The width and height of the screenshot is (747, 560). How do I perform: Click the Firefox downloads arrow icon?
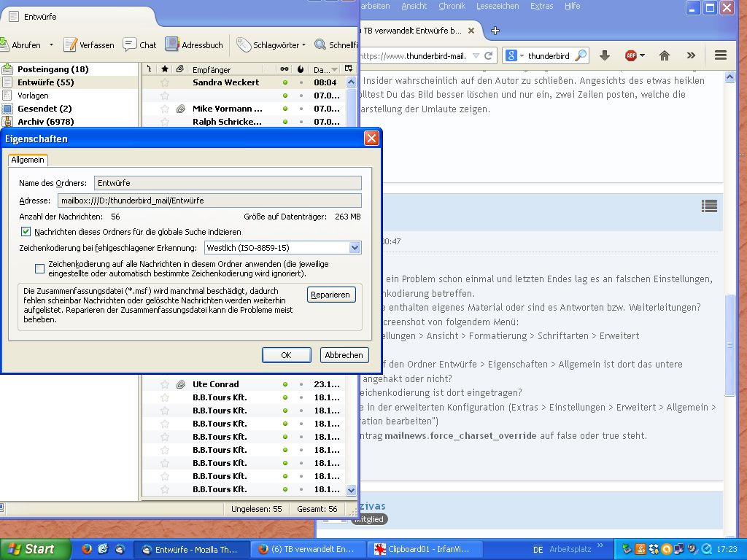click(x=604, y=55)
